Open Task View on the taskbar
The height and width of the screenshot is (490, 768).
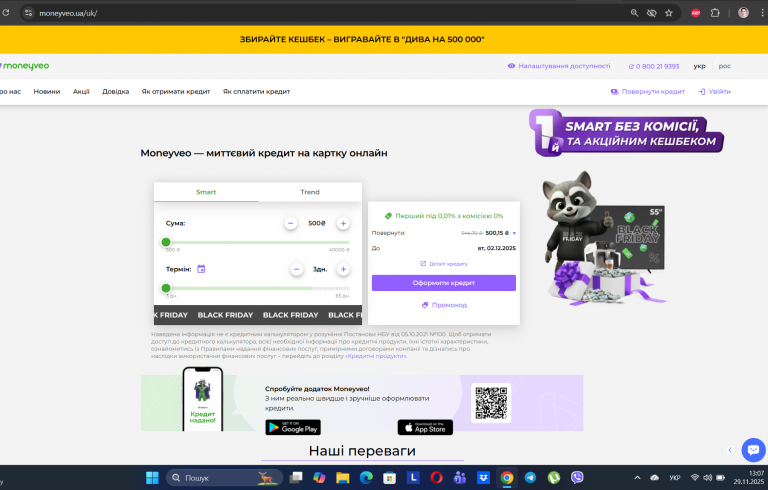pos(296,477)
